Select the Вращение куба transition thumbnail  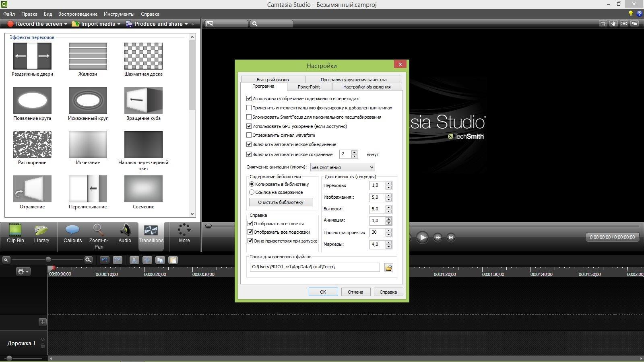coord(143,100)
